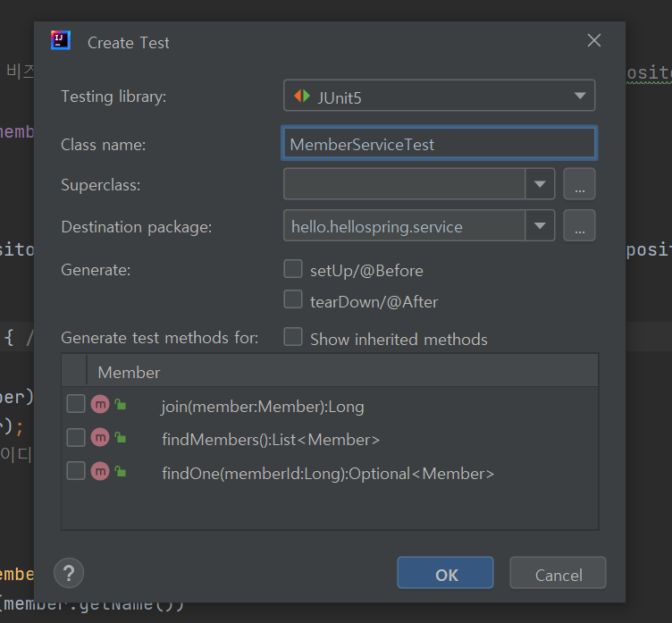Expand the Destination package dropdown arrow
Image resolution: width=672 pixels, height=623 pixels.
click(540, 225)
